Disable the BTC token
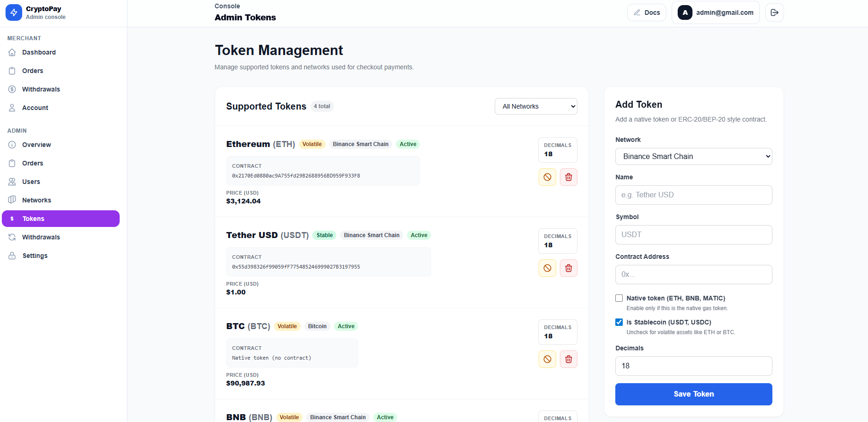 pyautogui.click(x=547, y=359)
